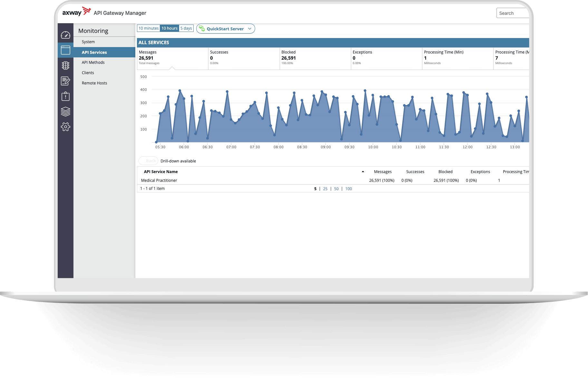Click the stacked layers sidebar icon

[x=65, y=112]
